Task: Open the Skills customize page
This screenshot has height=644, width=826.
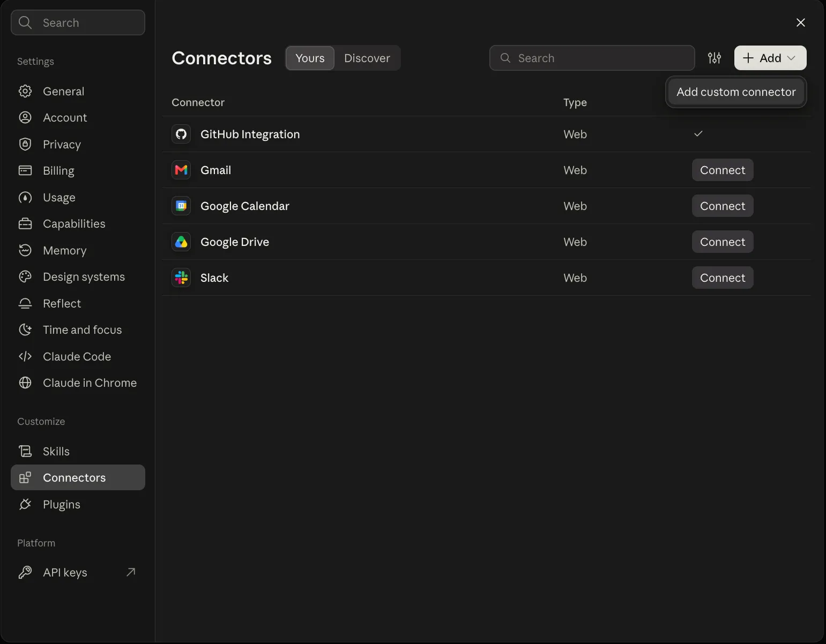Action: [x=78, y=451]
